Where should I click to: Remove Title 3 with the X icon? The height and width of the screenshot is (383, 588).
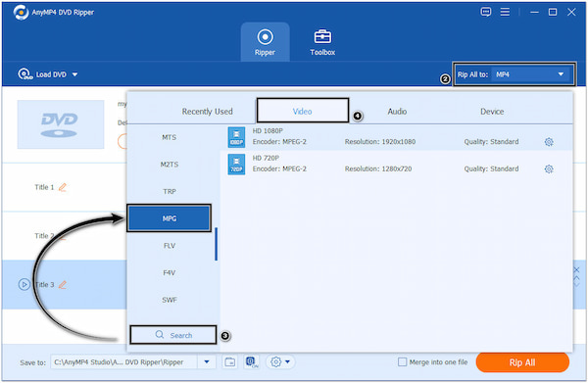(x=576, y=269)
